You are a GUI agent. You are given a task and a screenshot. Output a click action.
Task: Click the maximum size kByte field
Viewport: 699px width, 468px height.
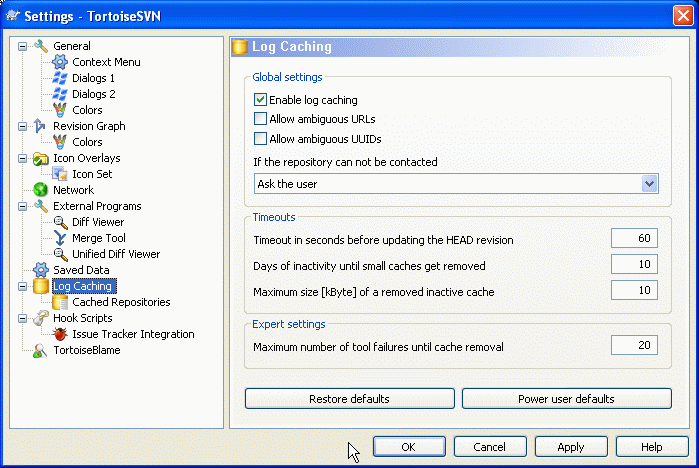634,290
